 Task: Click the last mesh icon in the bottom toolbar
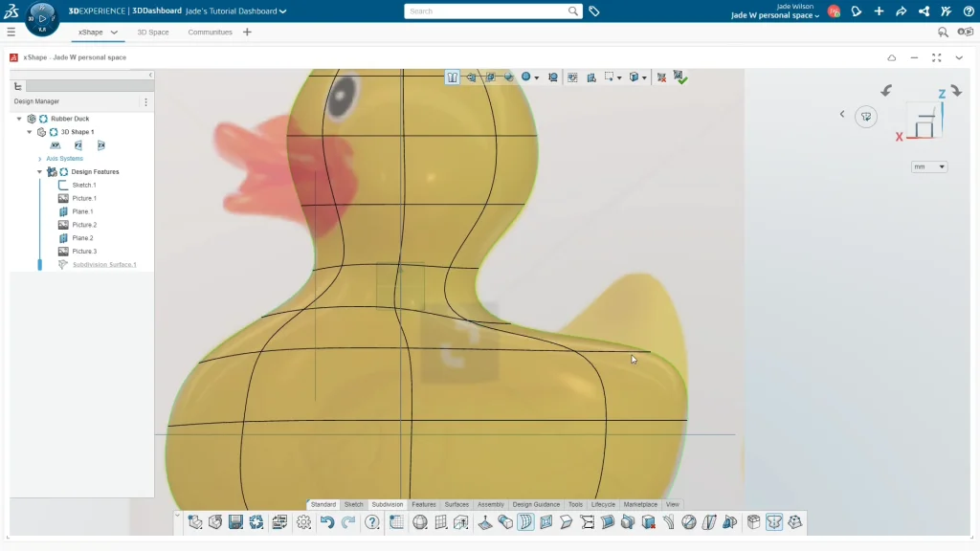coord(795,522)
